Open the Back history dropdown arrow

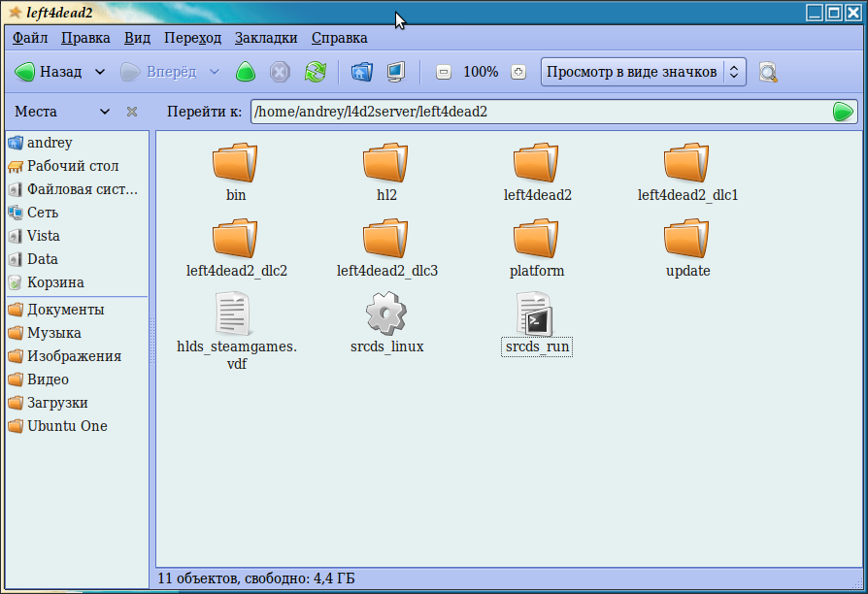click(100, 72)
